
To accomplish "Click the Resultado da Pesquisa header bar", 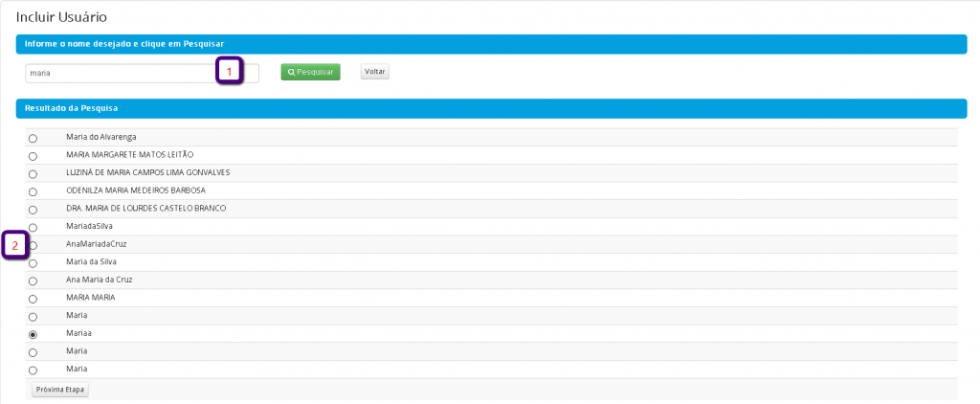I will click(491, 108).
